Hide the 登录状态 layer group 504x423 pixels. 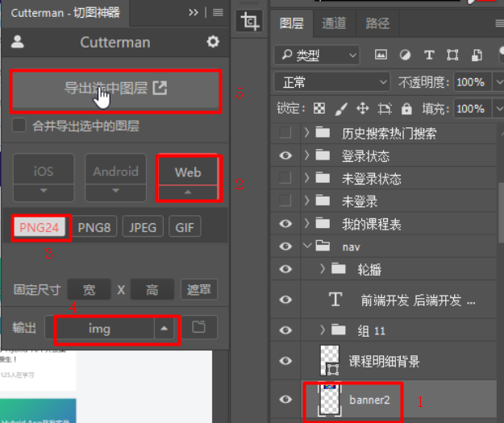click(285, 156)
